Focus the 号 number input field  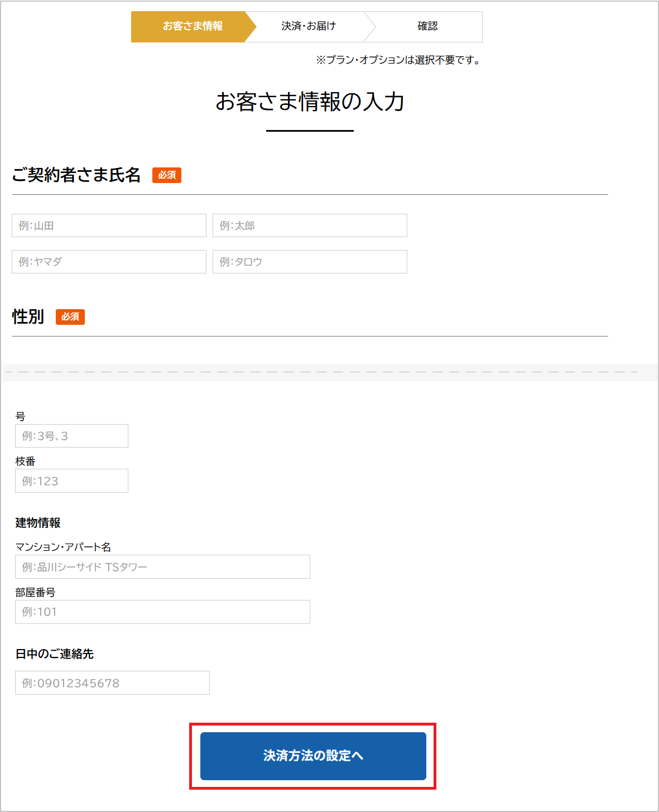(71, 436)
